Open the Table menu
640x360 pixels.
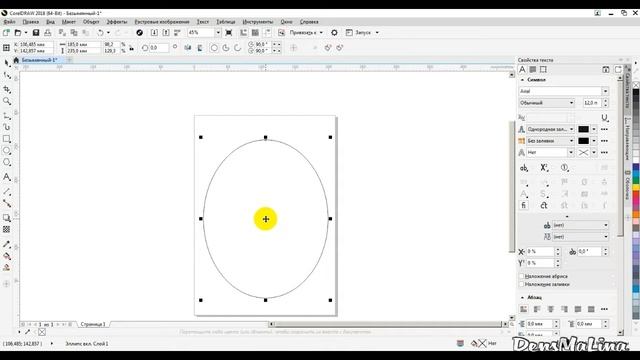(x=226, y=22)
